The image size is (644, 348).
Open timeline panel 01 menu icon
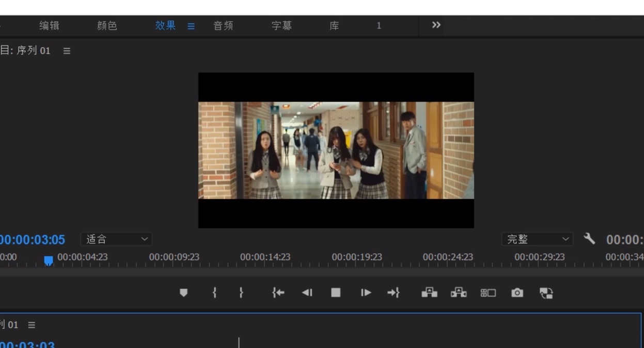32,325
